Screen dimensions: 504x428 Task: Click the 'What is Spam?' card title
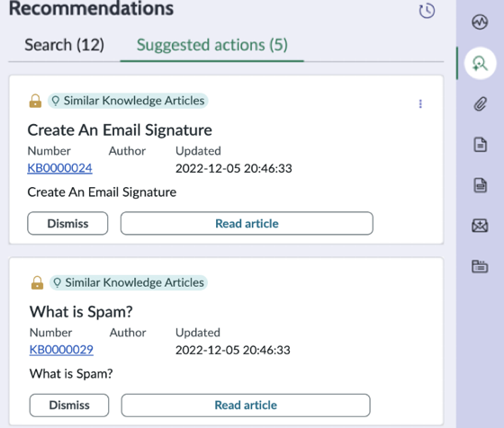(81, 312)
